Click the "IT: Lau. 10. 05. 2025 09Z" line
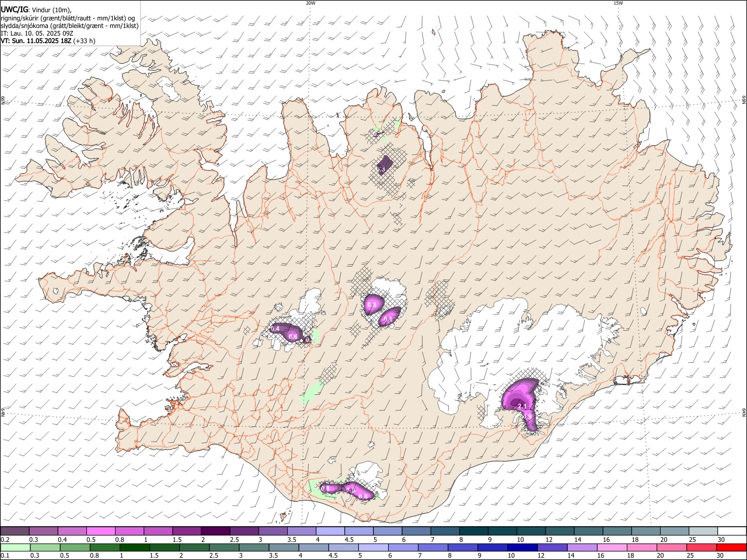 [x=37, y=33]
